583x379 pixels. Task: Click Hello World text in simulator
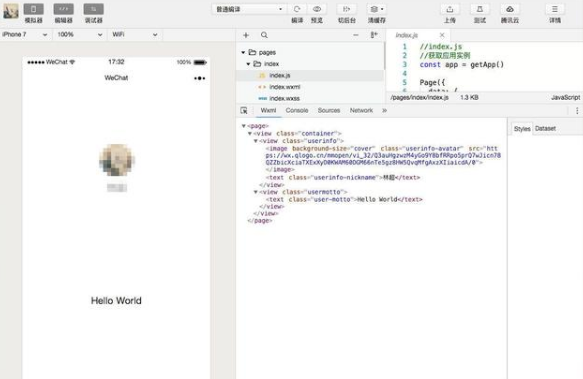click(116, 301)
